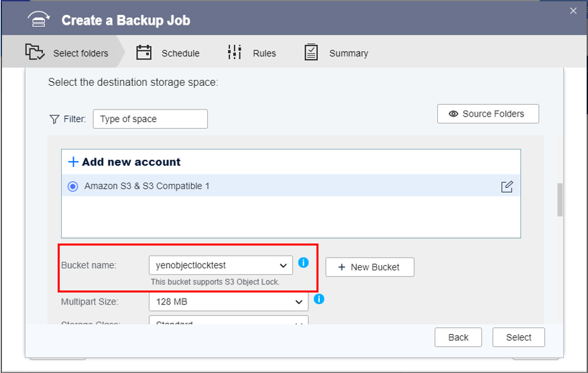Click the Create a Backup Job header icon

click(x=39, y=20)
